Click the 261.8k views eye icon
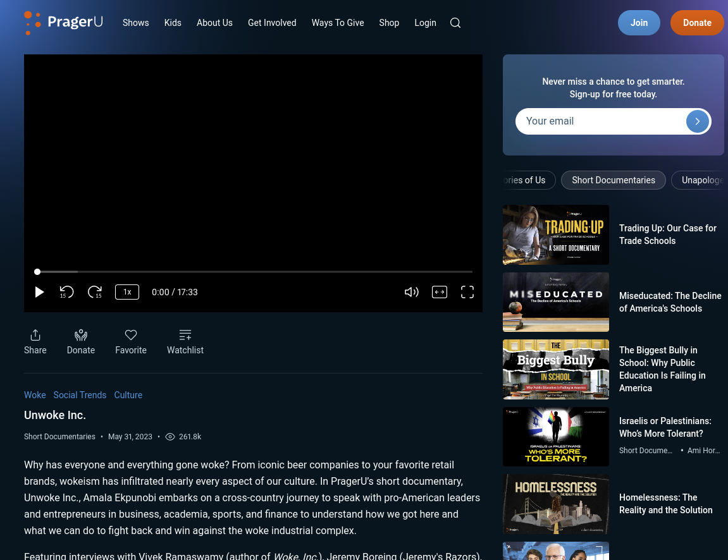Viewport: 728px width, 560px height. click(170, 437)
